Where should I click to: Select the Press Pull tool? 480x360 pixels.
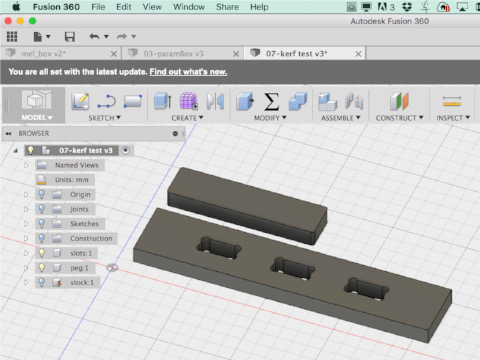tap(245, 101)
